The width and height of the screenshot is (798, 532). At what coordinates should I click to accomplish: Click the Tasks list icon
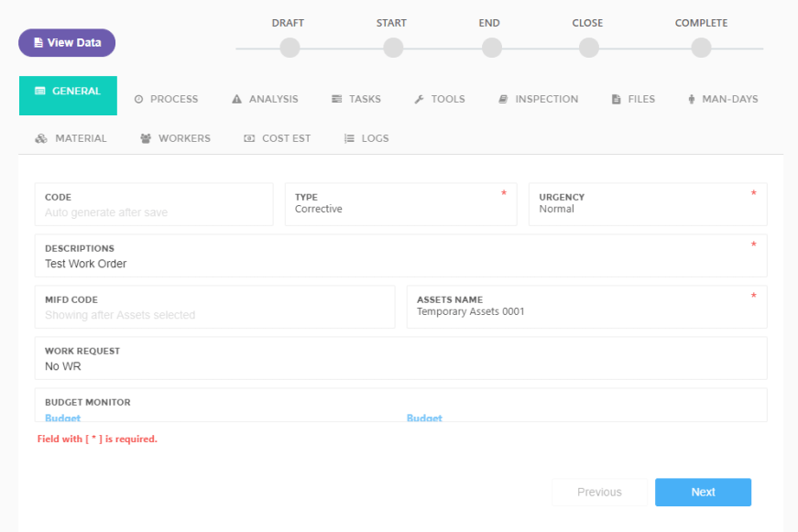click(x=336, y=99)
